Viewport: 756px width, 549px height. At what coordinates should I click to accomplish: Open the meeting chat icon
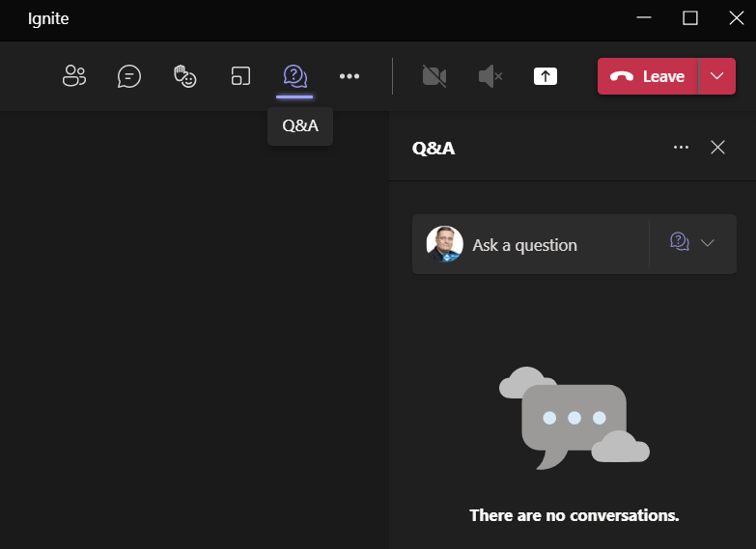click(x=129, y=76)
